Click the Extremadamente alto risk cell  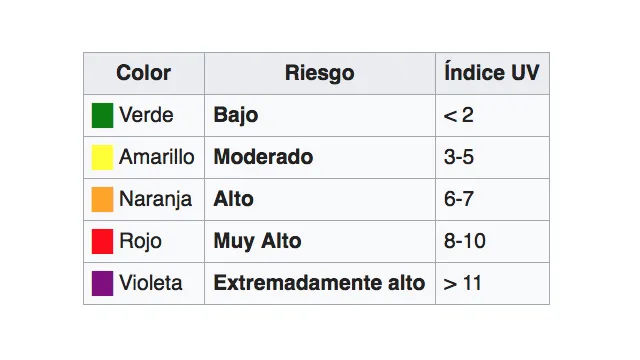click(320, 283)
